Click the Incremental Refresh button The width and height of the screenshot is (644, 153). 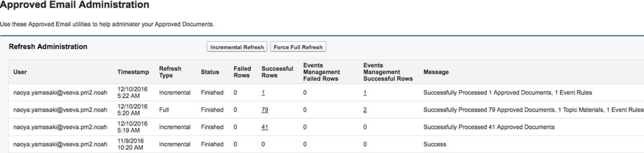[x=237, y=47]
